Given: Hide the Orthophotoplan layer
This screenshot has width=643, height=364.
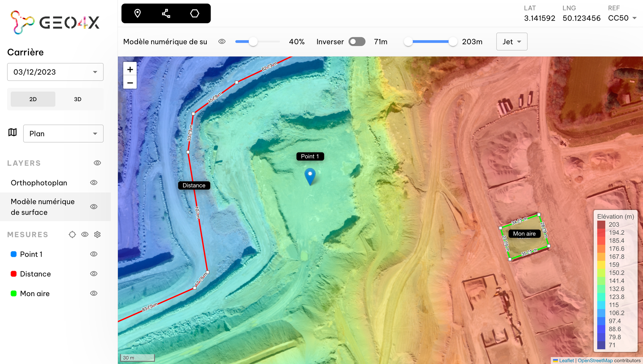Looking at the screenshot, I should pyautogui.click(x=94, y=182).
